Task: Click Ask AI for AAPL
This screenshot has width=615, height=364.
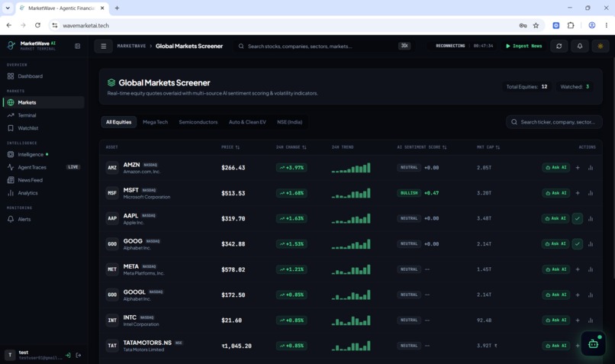Action: click(x=555, y=218)
